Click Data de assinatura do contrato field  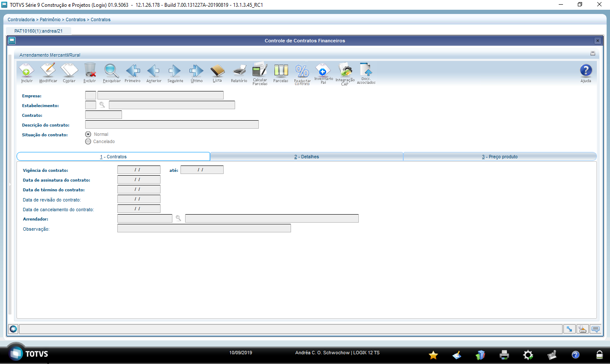139,179
